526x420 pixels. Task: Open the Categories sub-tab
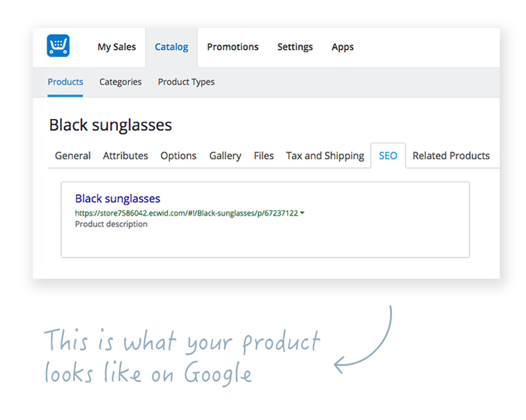click(120, 82)
